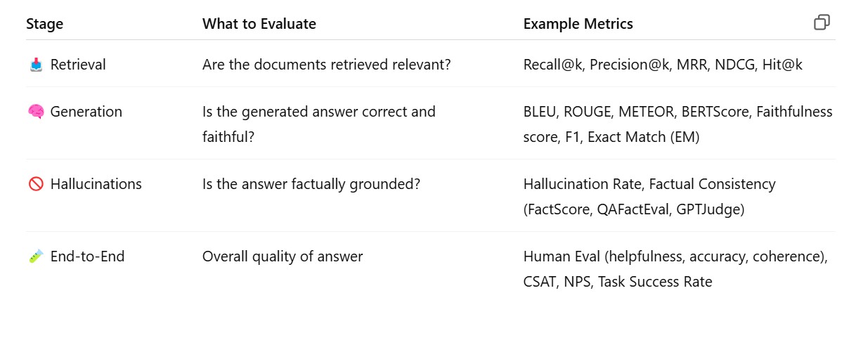Click the 'Is the answer factually grounded?' cell
Image resolution: width=868 pixels, height=345 pixels.
311,184
